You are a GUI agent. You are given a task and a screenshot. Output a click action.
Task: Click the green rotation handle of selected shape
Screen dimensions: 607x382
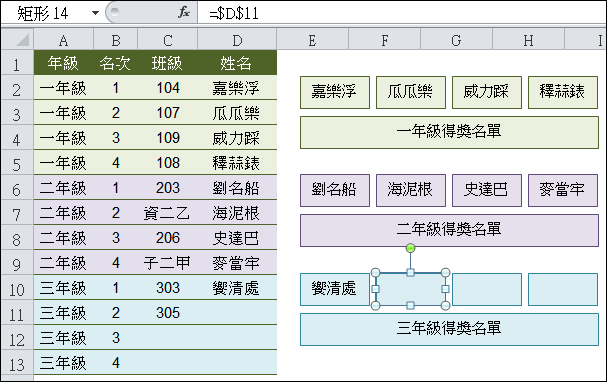[x=411, y=248]
